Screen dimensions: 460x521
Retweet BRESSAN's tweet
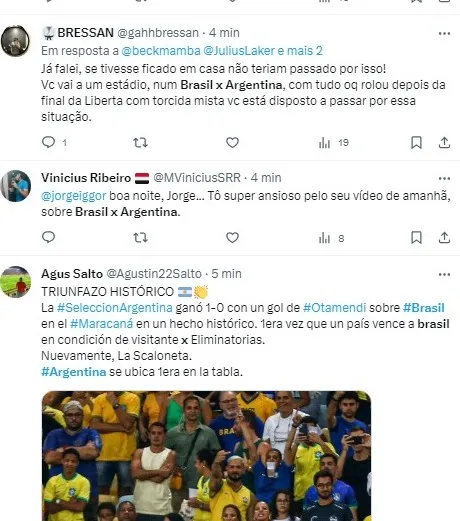pos(140,143)
